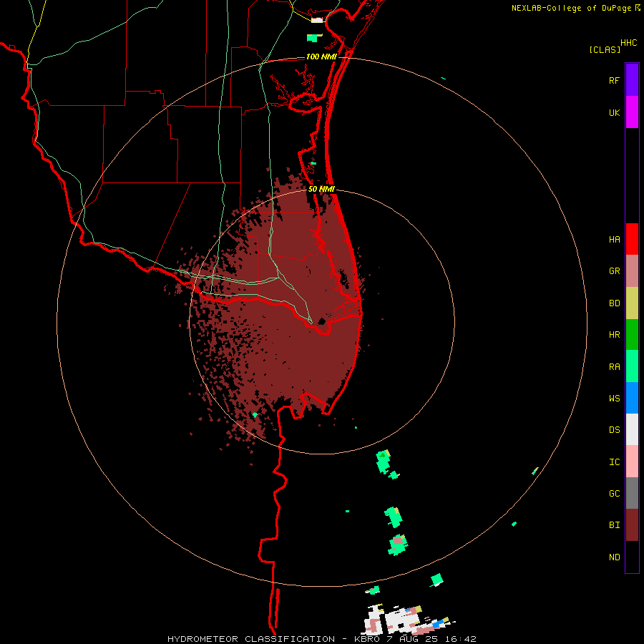Click the BD legend label
This screenshot has width=644, height=644.
(614, 303)
